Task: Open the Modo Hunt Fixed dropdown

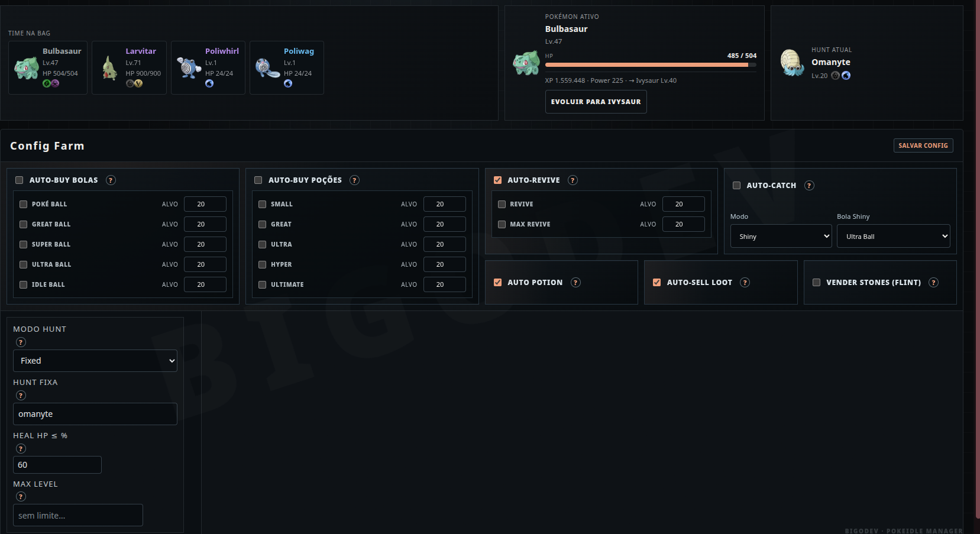Action: tap(95, 361)
